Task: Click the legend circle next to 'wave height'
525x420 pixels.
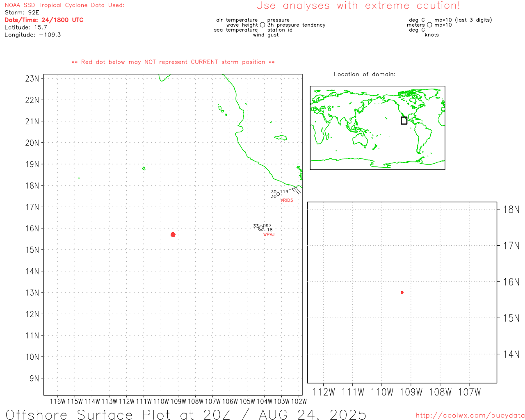Action: click(x=262, y=25)
